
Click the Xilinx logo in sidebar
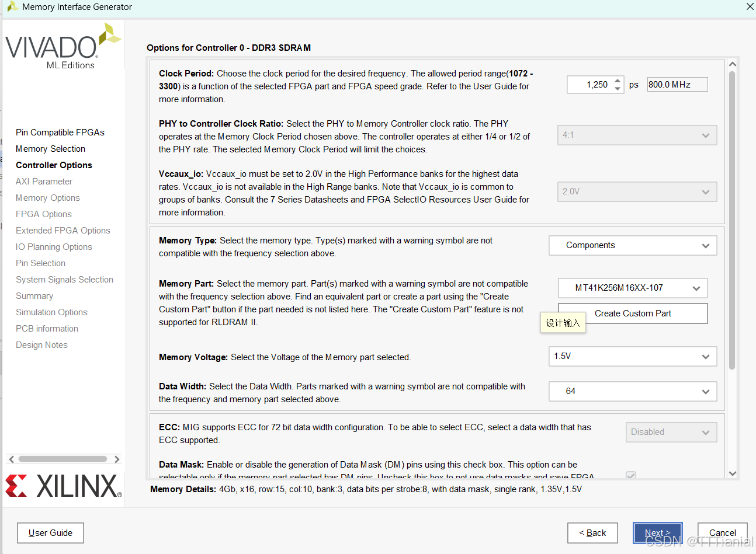pos(64,486)
